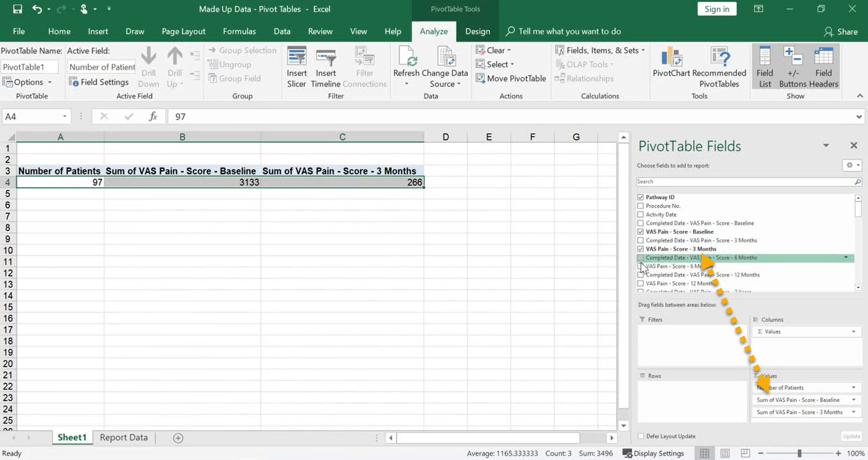The image size is (868, 460).
Task: Switch to the Insert ribbon tab
Action: [x=98, y=31]
